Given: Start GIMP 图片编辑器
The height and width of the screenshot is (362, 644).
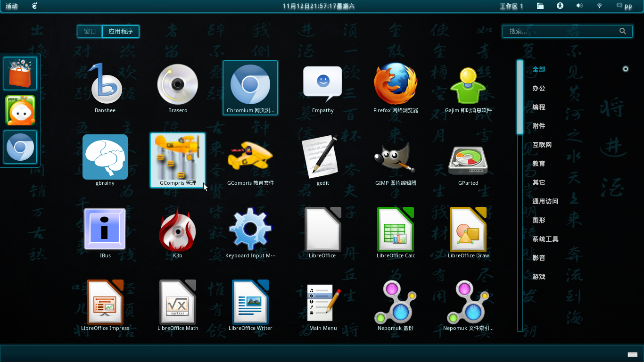Looking at the screenshot, I should [x=396, y=160].
